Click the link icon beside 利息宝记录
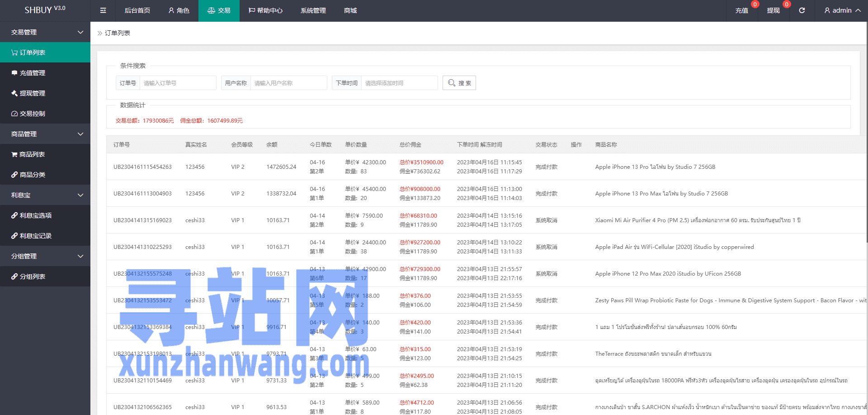This screenshot has height=415, width=868. tap(14, 236)
